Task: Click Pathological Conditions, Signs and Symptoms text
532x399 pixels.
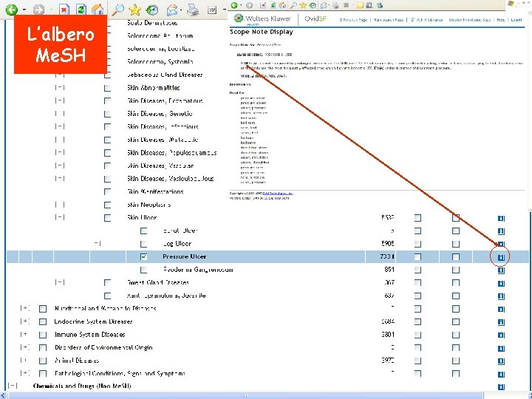Action: point(120,374)
